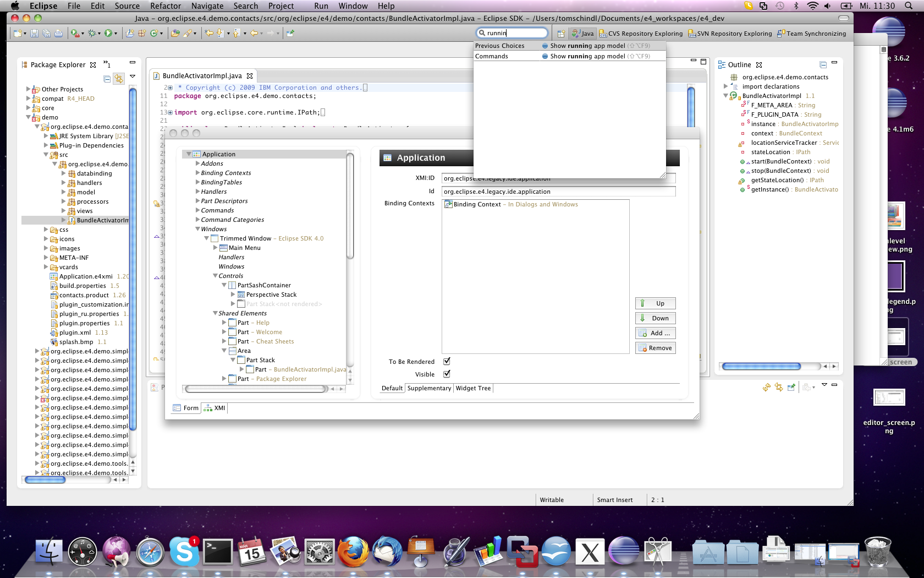Screen dimensions: 924x578
Task: Click the Add ... button
Action: 655,333
